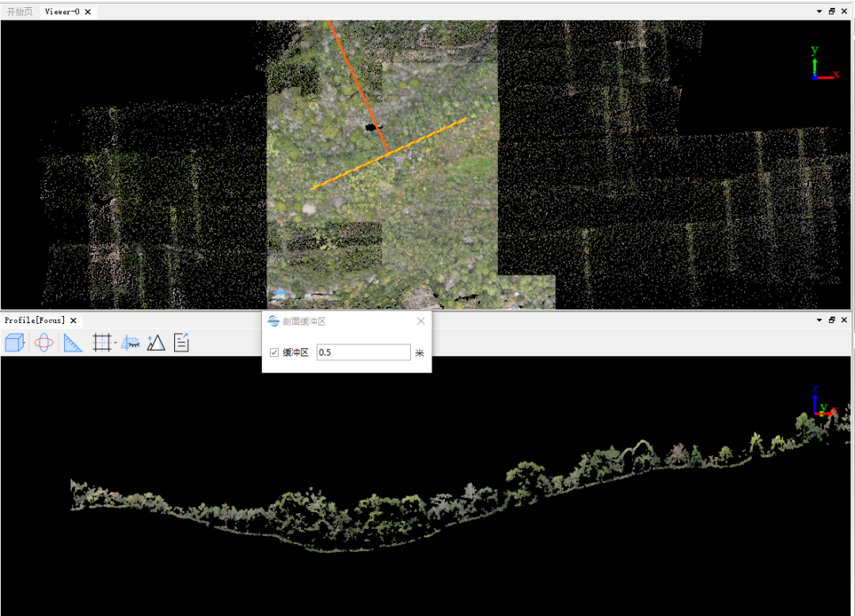Click the closed-eye hide points icon
Image resolution: width=855 pixels, height=616 pixels.
click(x=131, y=343)
